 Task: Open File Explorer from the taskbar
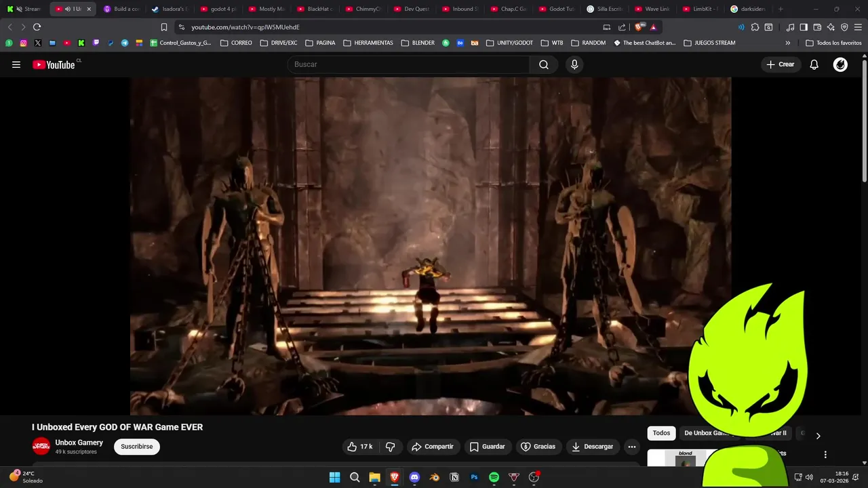(x=374, y=477)
